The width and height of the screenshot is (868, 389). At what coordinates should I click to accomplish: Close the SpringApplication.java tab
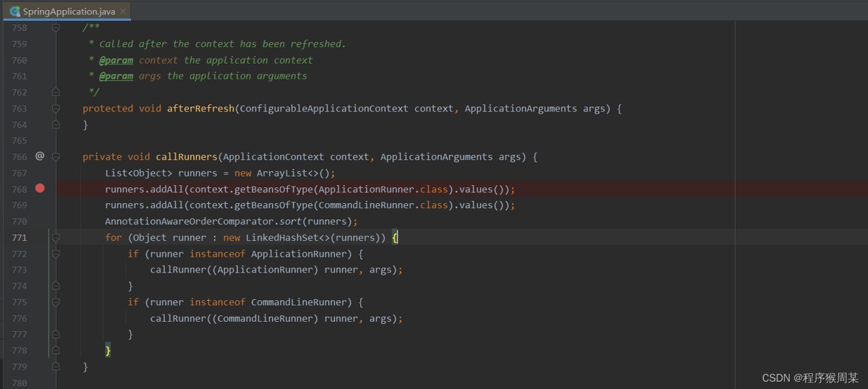tap(124, 12)
